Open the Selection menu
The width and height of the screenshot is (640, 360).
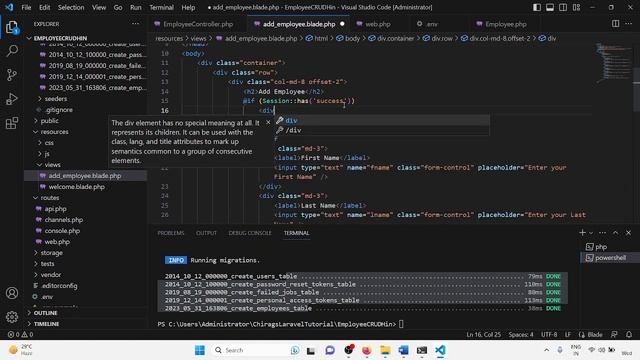pos(71,7)
